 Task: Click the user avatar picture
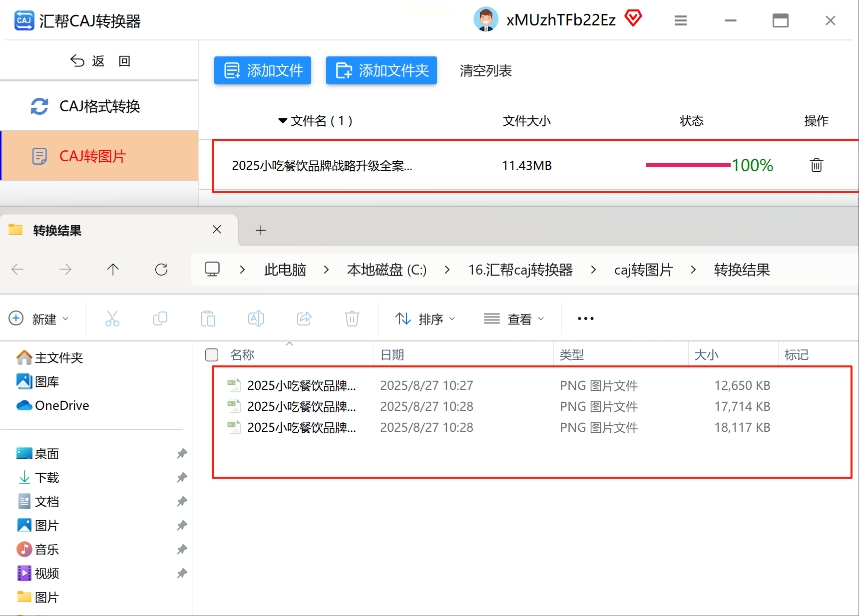click(x=485, y=19)
